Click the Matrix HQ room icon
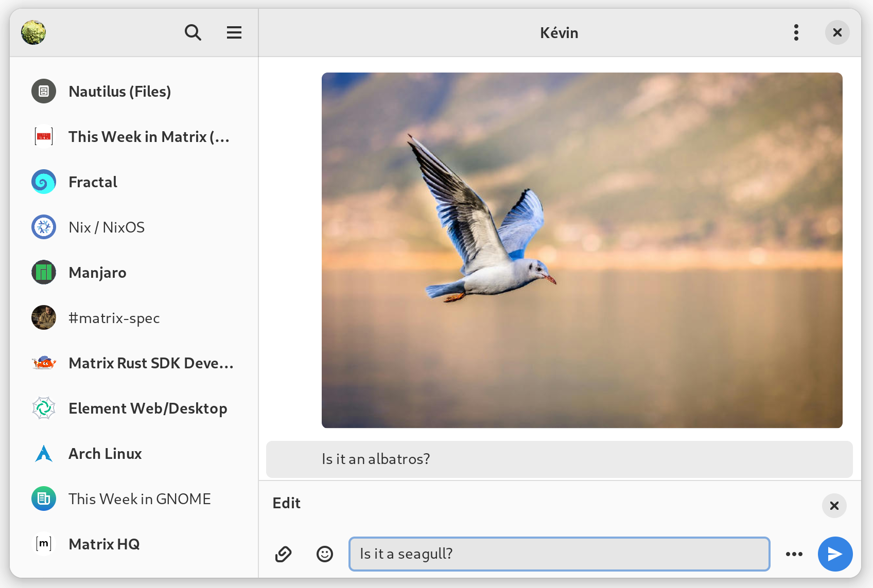 click(44, 544)
